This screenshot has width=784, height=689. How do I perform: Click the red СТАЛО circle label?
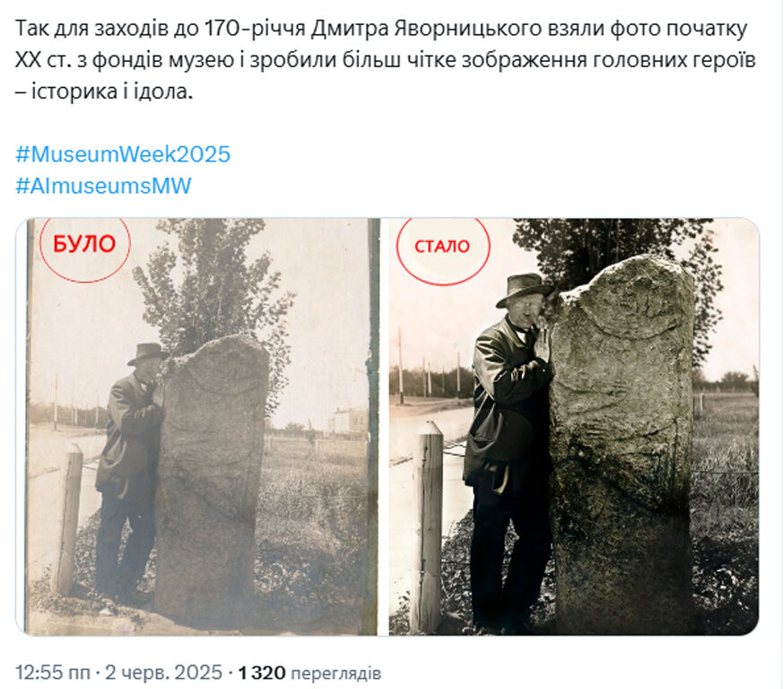442,247
